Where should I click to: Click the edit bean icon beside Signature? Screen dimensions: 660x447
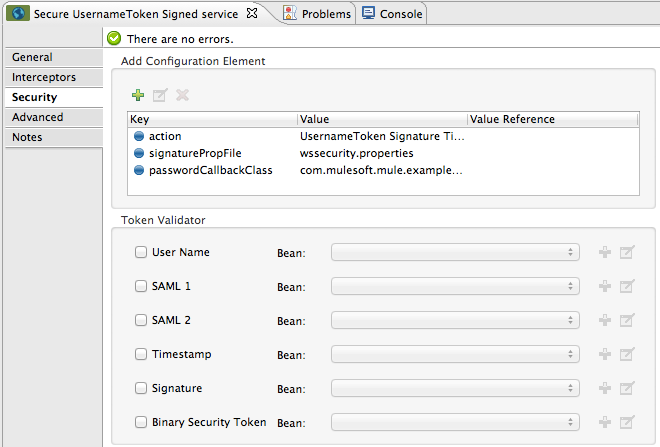click(x=627, y=389)
